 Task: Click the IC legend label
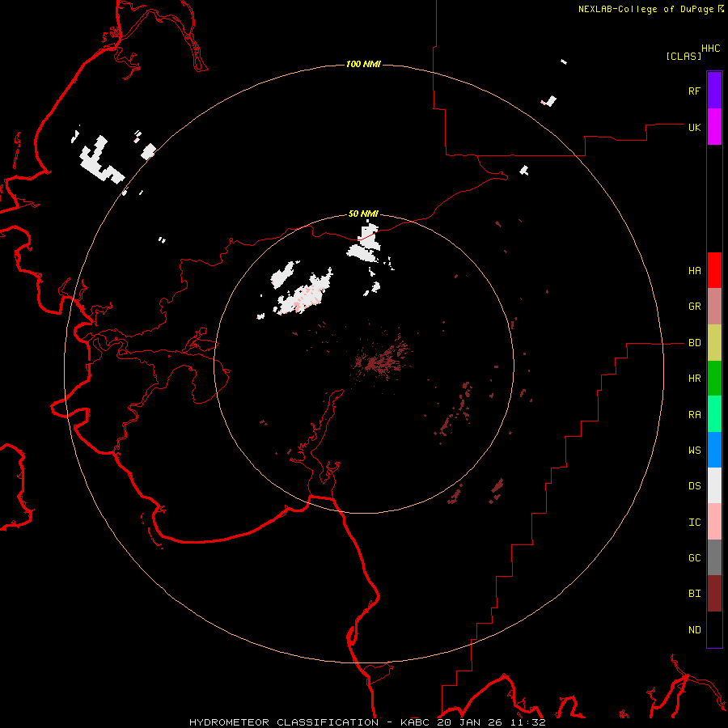694,523
